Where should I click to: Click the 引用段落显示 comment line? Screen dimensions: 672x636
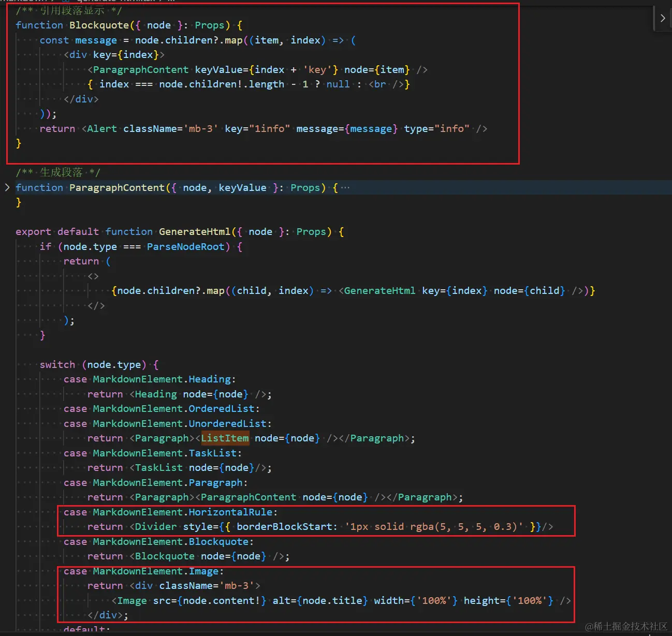point(69,10)
